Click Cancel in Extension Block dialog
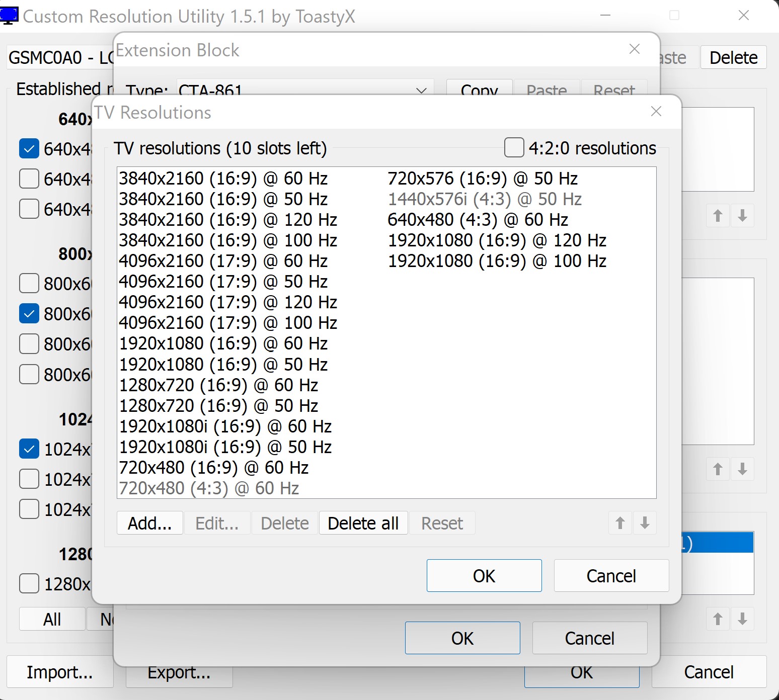Image resolution: width=779 pixels, height=700 pixels. pos(590,638)
